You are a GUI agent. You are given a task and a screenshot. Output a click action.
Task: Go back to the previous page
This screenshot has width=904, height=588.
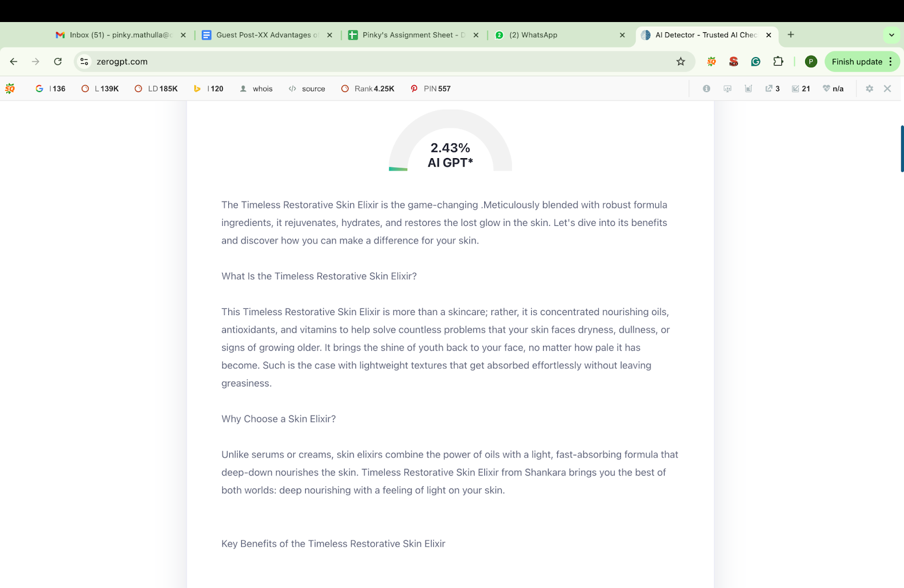pyautogui.click(x=14, y=62)
